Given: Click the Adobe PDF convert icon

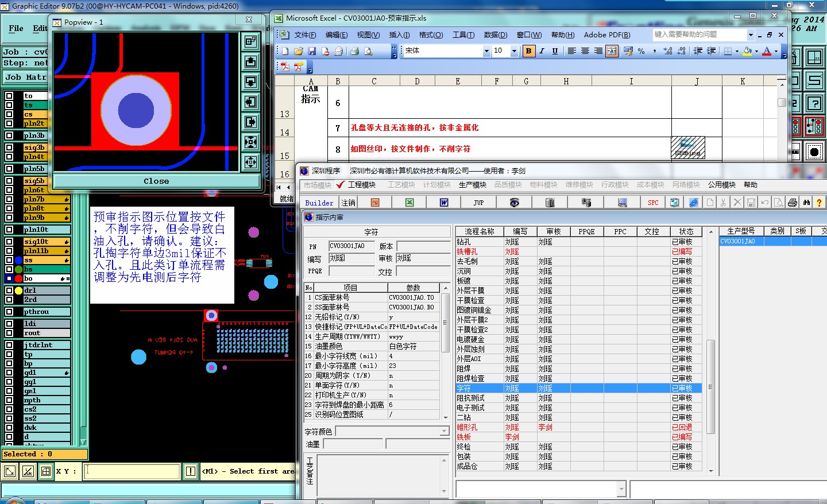Looking at the screenshot, I should point(285,67).
